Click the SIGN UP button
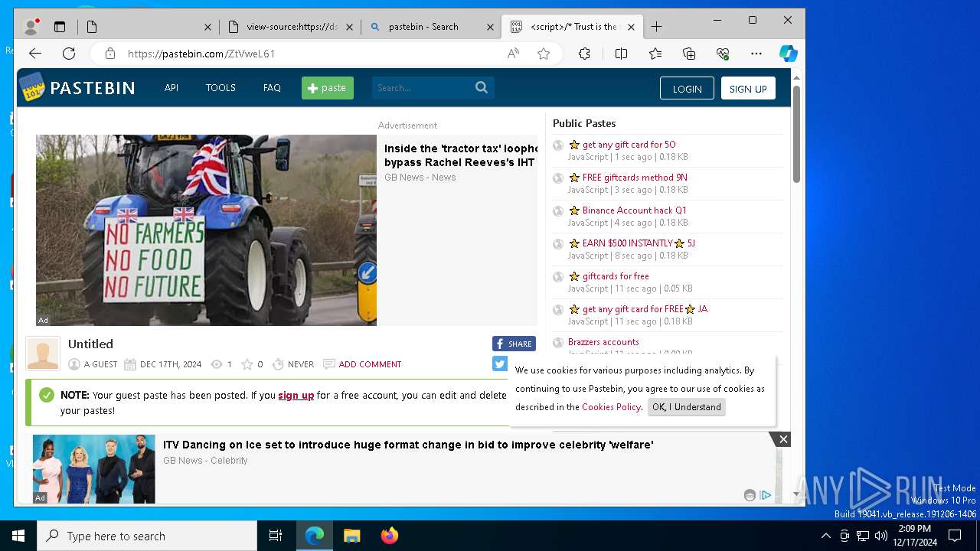Screen dimensions: 980x551 (748, 89)
